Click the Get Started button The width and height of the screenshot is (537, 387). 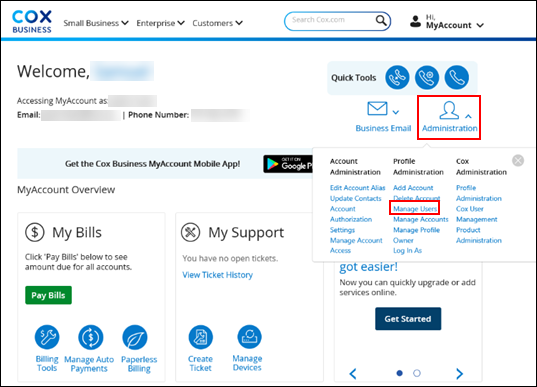click(408, 319)
